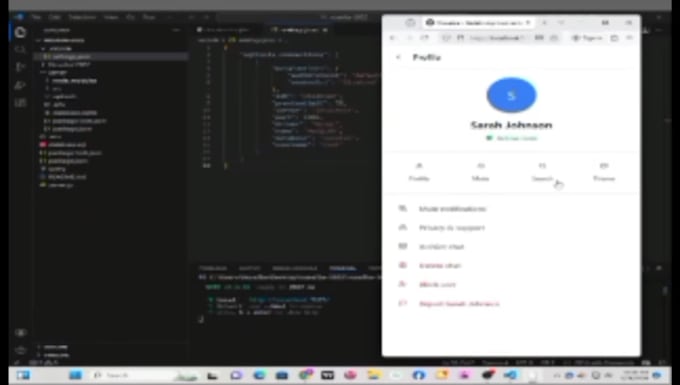Open the View menu in VS Code
Viewport: 680px width, 385px height.
click(x=111, y=17)
